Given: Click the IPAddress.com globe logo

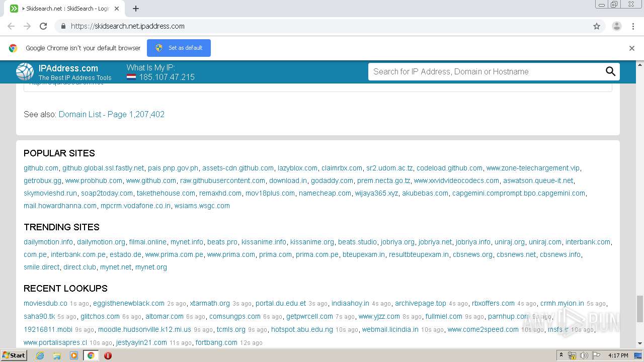Looking at the screenshot, I should [25, 72].
